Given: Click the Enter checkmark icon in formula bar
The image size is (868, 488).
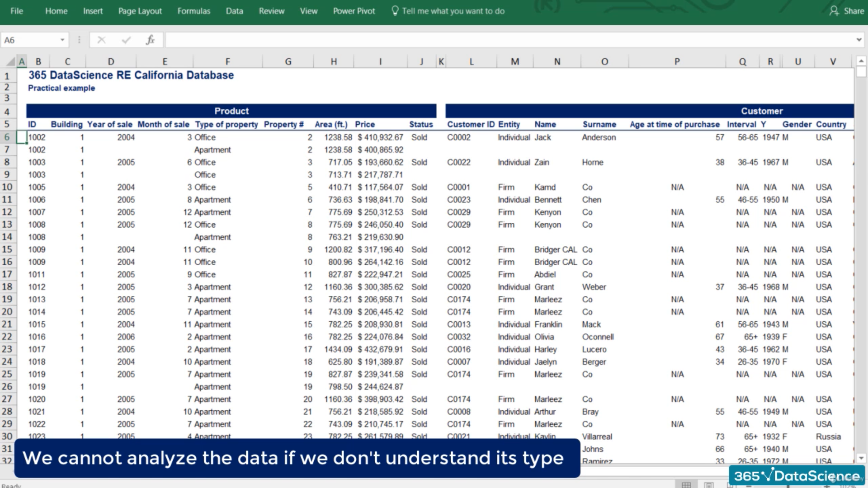Looking at the screenshot, I should pyautogui.click(x=126, y=40).
